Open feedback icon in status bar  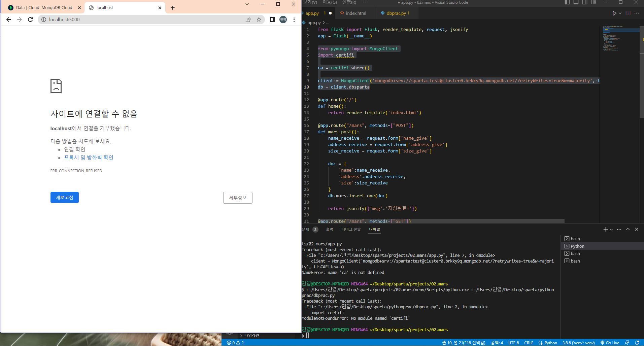point(627,343)
